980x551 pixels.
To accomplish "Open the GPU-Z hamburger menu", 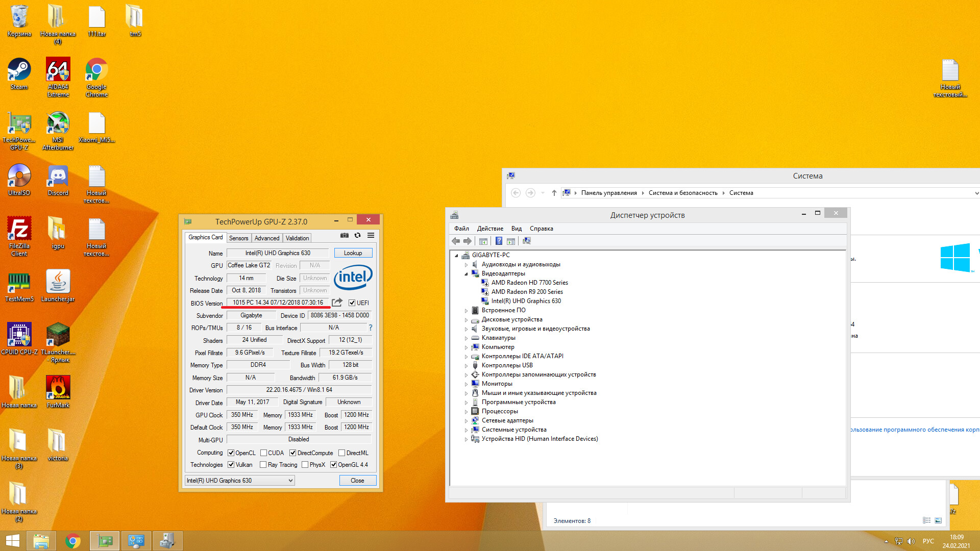I will click(x=371, y=235).
